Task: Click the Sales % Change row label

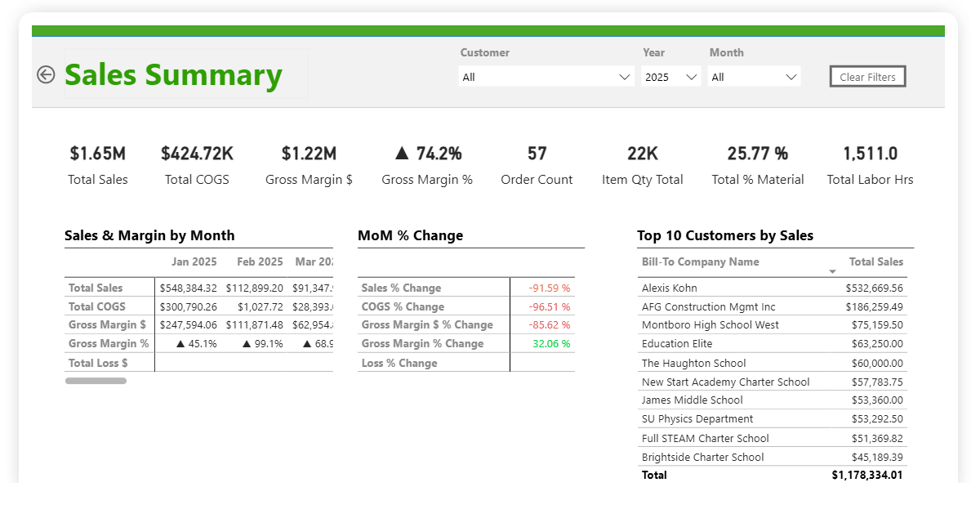Action: [x=401, y=288]
